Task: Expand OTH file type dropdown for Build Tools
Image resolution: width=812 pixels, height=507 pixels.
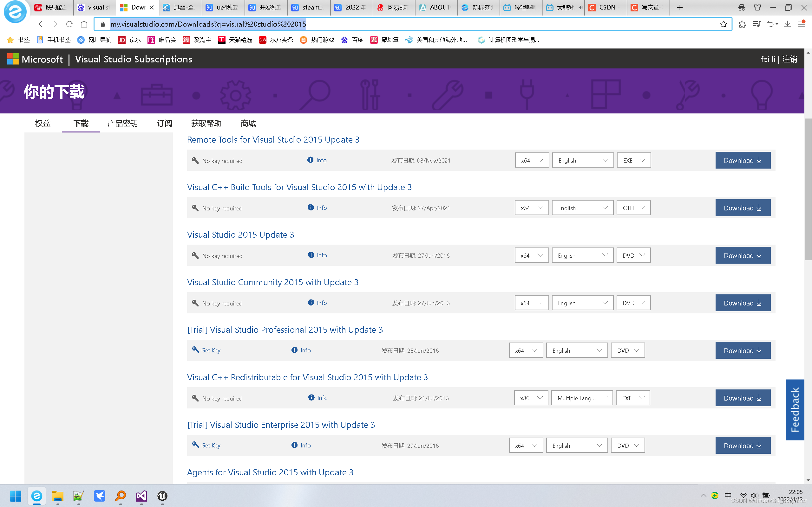Action: click(x=633, y=208)
